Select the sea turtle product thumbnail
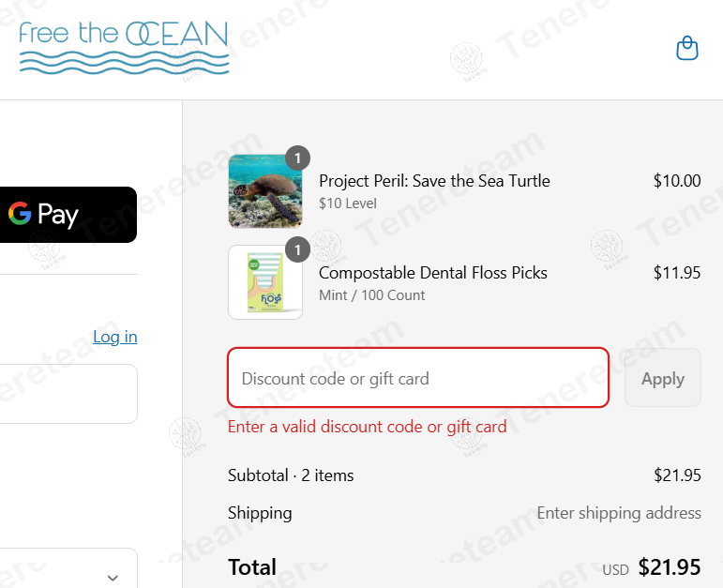The height and width of the screenshot is (588, 723). coord(264,191)
